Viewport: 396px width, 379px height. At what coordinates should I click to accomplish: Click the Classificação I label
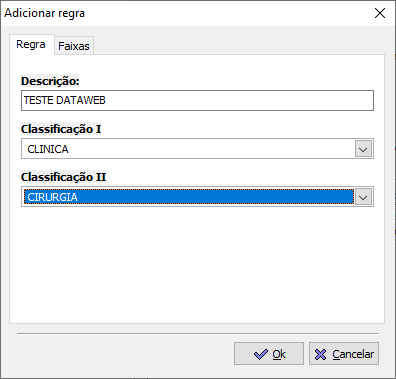point(61,129)
